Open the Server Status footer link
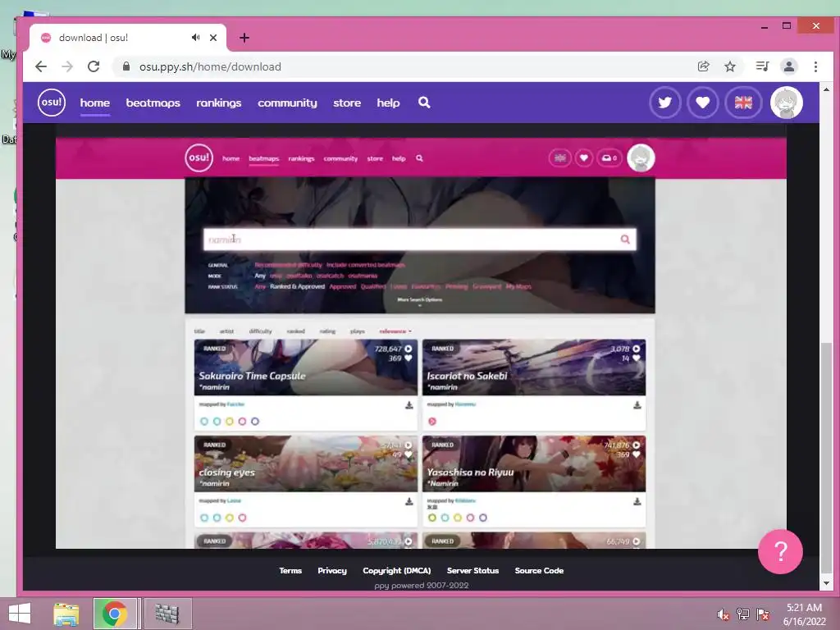 pos(472,571)
